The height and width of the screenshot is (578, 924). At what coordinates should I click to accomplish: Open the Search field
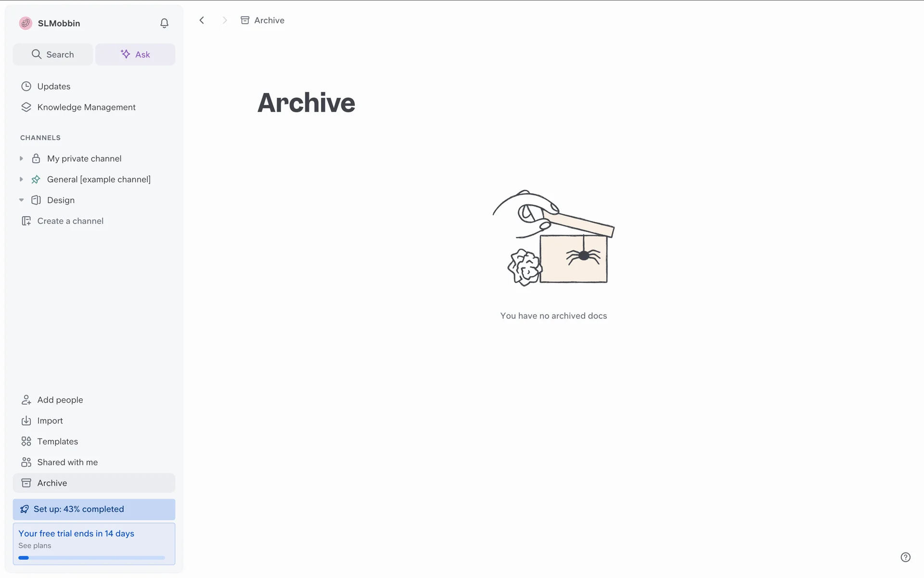click(53, 54)
